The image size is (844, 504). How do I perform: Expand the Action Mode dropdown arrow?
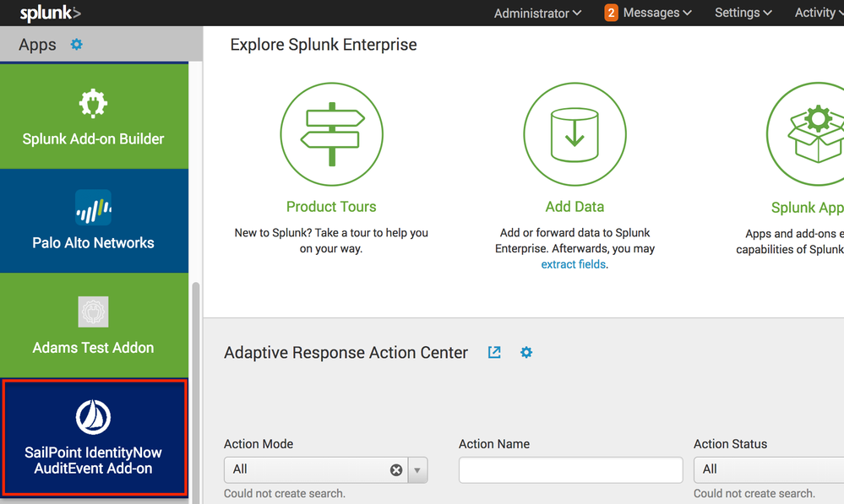pos(418,470)
